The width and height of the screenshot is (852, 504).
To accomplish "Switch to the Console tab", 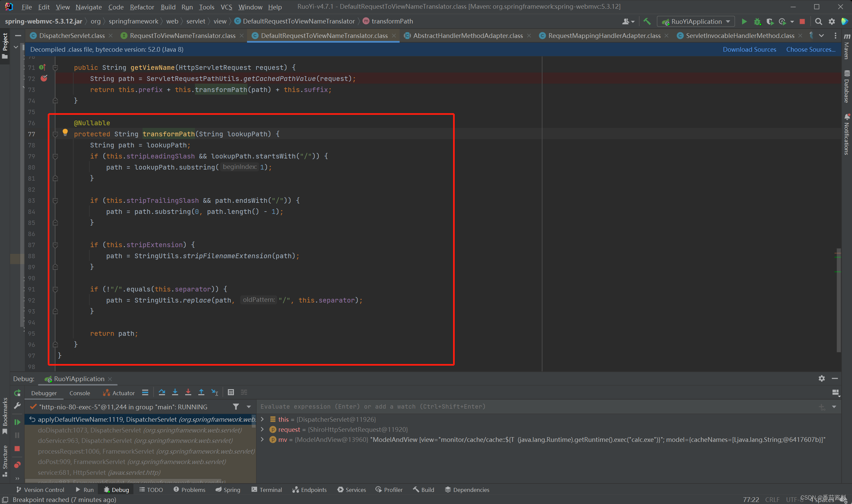I will [x=80, y=393].
